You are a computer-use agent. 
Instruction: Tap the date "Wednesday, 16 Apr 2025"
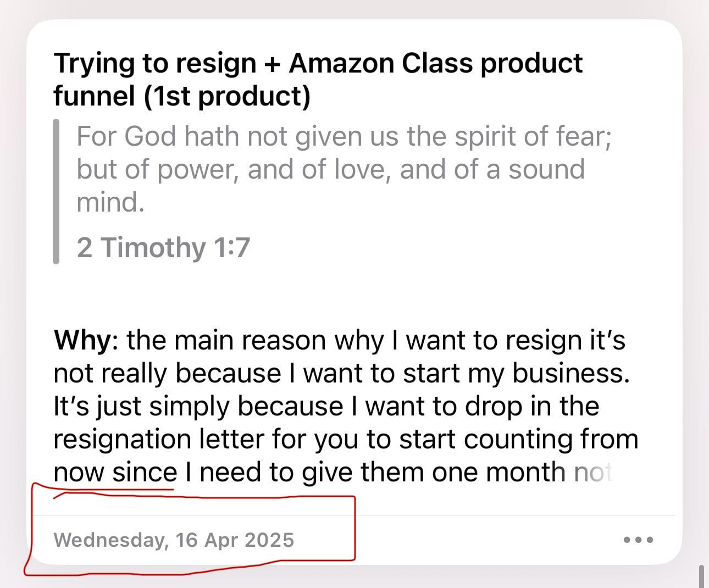[x=174, y=540]
